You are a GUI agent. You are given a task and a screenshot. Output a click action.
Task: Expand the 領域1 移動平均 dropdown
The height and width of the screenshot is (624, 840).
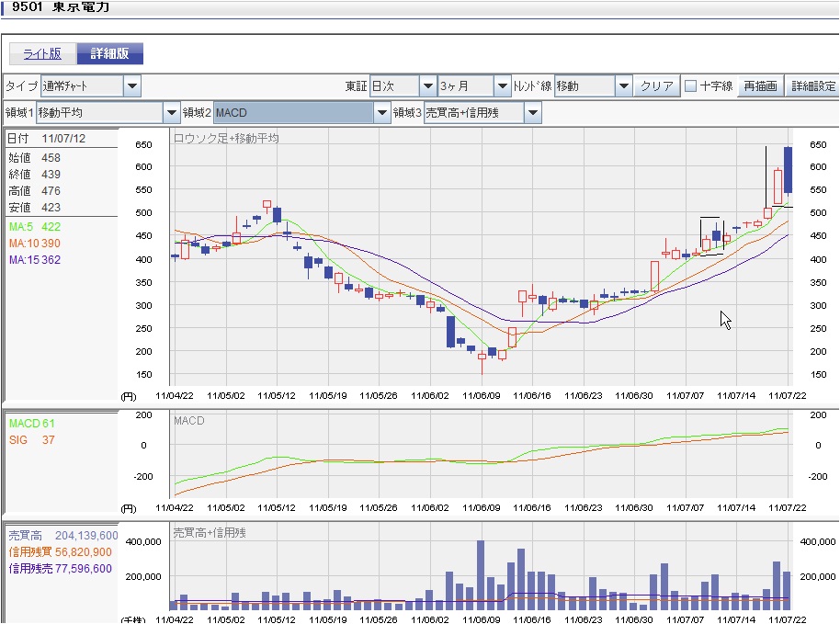[x=172, y=113]
